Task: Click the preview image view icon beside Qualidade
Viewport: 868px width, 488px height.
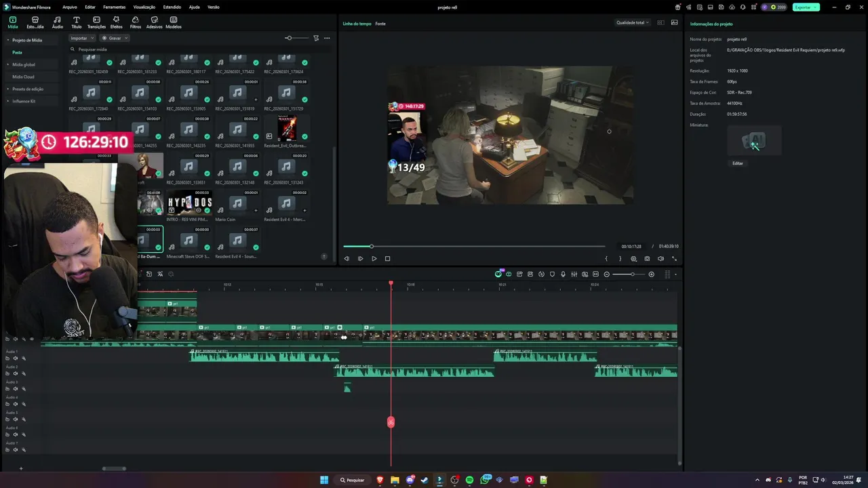Action: pos(674,22)
